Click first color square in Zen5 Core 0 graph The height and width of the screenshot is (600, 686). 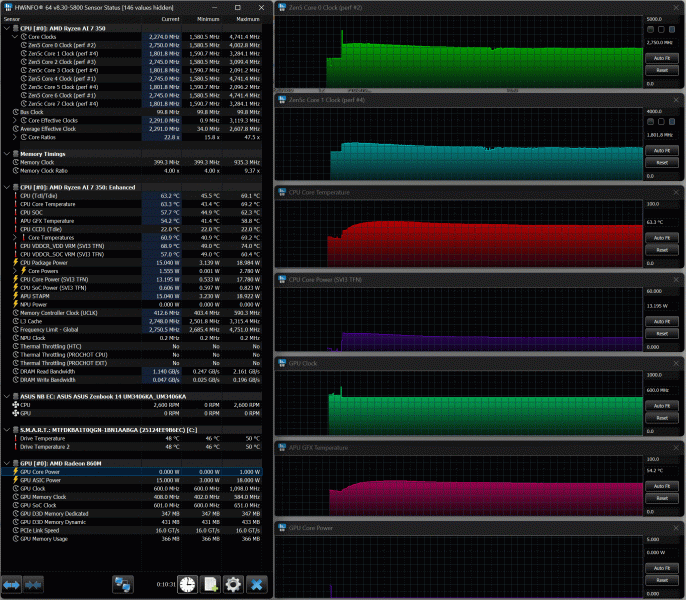pyautogui.click(x=651, y=29)
